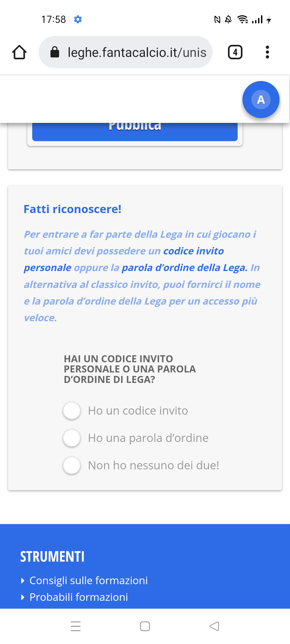The image size is (290, 644).
Task: Tap the settings gear in status bar
Action: [78, 19]
